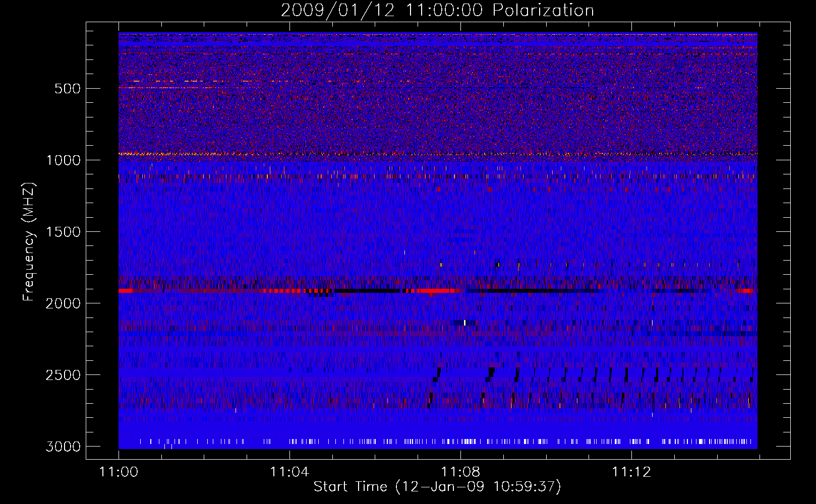Click the 'Start Time (12-Jan-09 10:59:37)' axis label
Screen dimensions: 816x504
click(x=437, y=487)
